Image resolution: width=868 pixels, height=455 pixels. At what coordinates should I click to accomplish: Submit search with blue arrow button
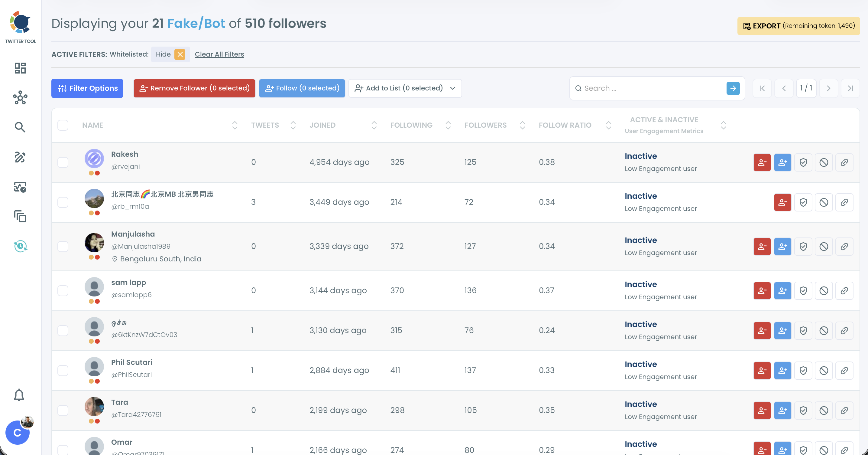[733, 88]
